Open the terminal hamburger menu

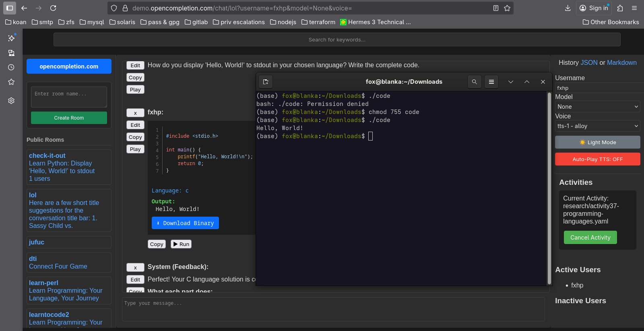click(491, 82)
